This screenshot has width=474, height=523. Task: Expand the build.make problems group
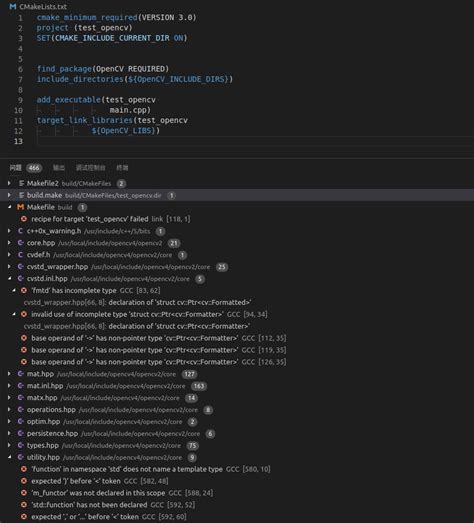click(9, 195)
